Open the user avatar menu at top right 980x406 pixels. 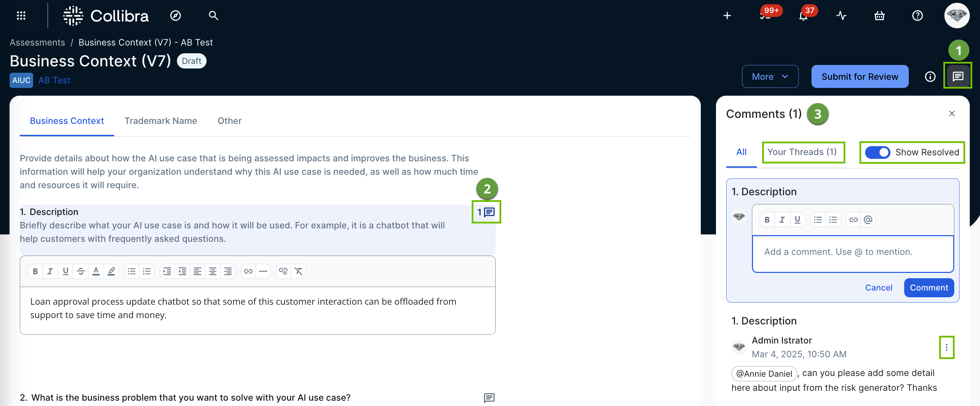(x=956, y=16)
